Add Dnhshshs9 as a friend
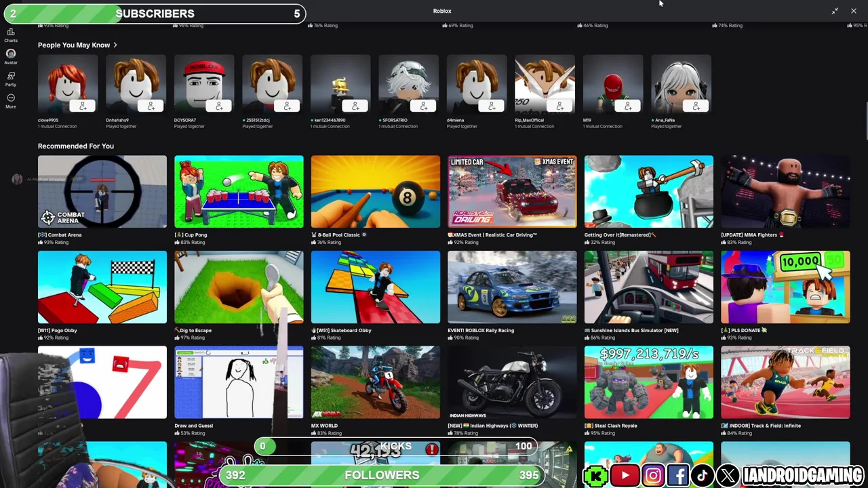The height and width of the screenshot is (488, 868). 151,106
